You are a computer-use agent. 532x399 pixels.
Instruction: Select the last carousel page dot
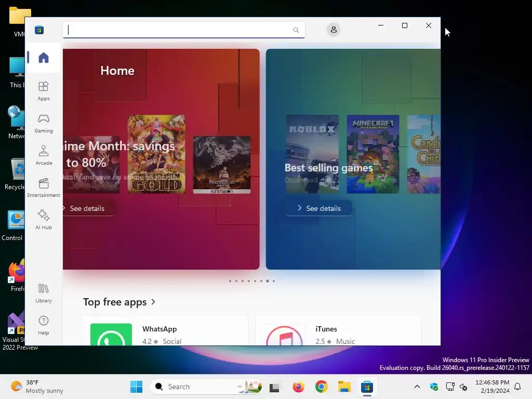(x=274, y=281)
